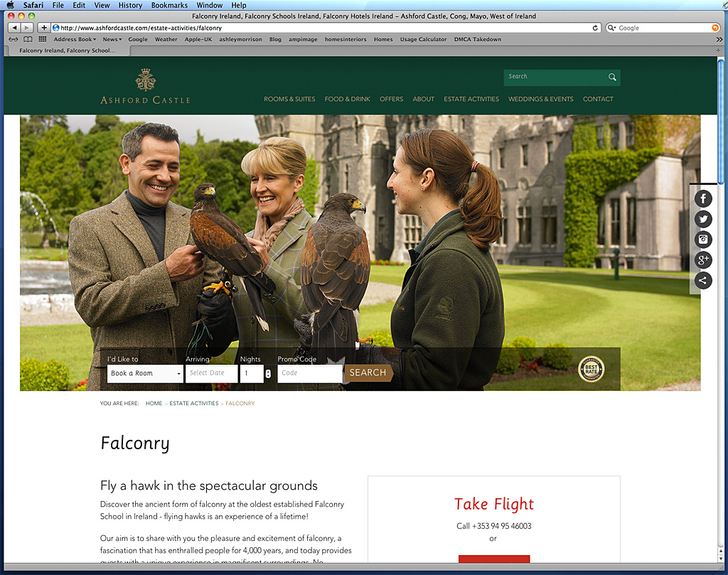Click the share icon in sidebar
Viewport: 728px width, 575px height.
coord(702,280)
